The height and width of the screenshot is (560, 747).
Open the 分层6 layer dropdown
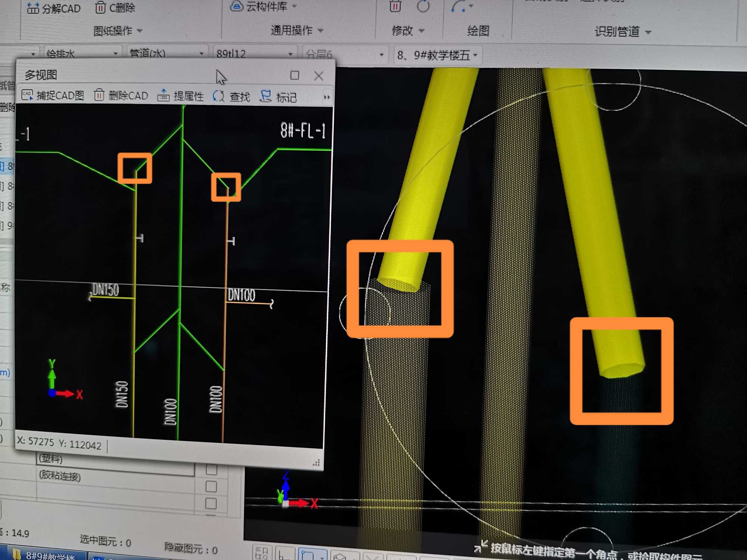(x=345, y=55)
